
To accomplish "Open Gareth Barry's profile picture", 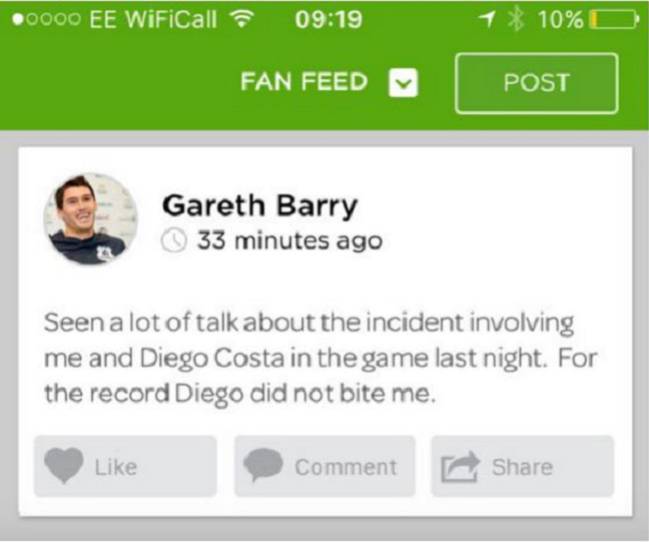I will 91,219.
